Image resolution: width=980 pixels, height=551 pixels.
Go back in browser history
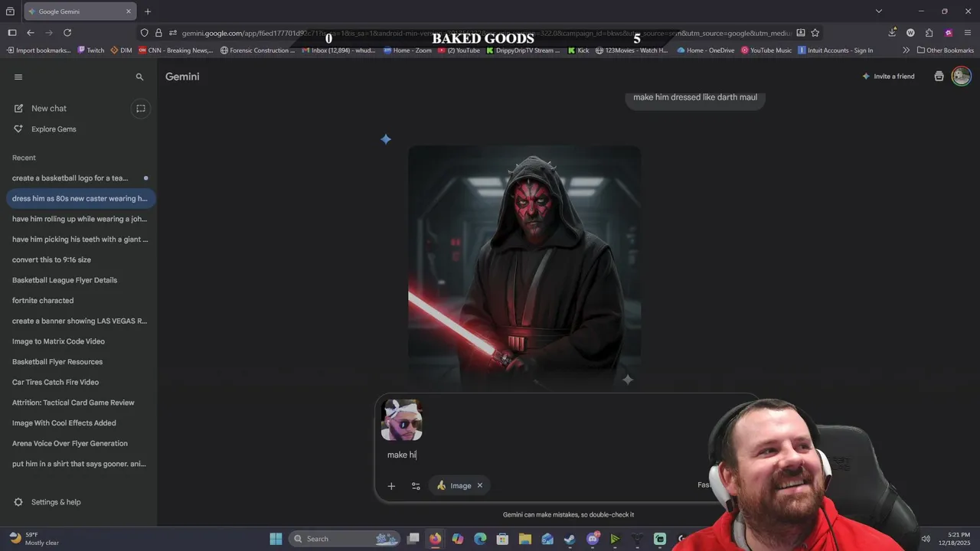(x=31, y=33)
